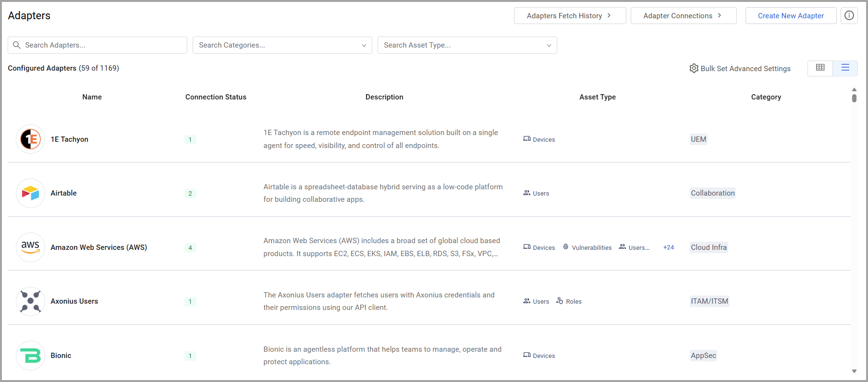
Task: Click the Axonius Users adapter logo
Action: point(30,301)
